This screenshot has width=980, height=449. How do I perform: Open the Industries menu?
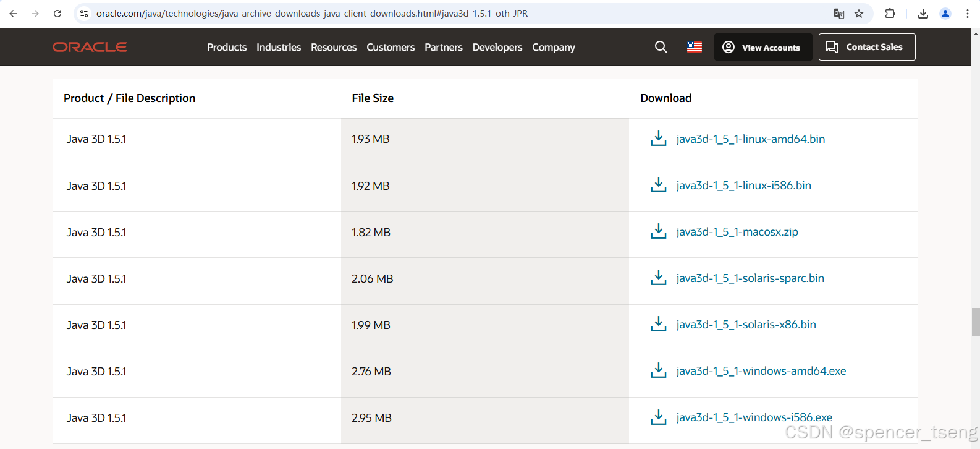[x=279, y=47]
